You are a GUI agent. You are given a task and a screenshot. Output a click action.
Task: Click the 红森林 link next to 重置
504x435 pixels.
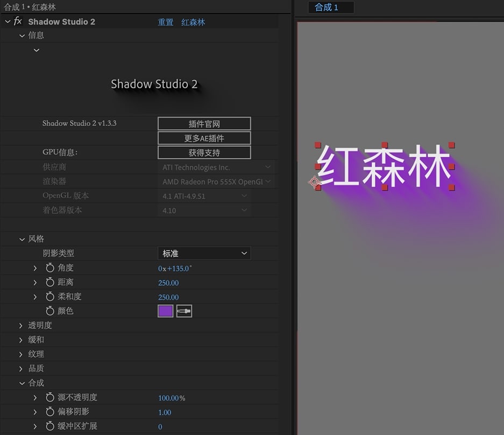[193, 22]
